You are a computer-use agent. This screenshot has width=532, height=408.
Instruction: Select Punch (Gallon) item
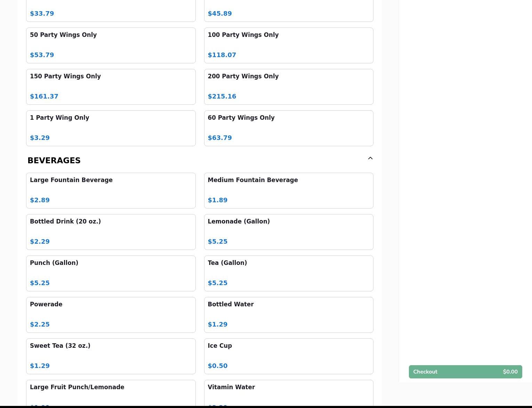tap(111, 273)
